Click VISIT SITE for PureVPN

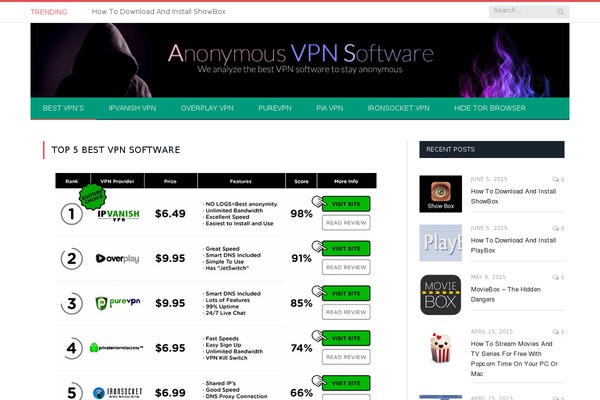coord(346,294)
